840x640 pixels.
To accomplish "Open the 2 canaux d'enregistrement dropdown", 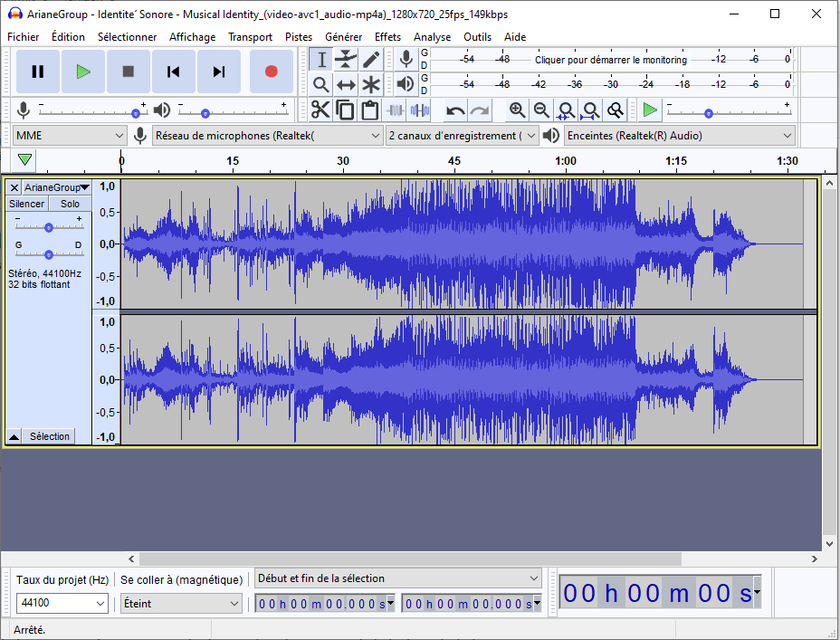I will coord(462,136).
